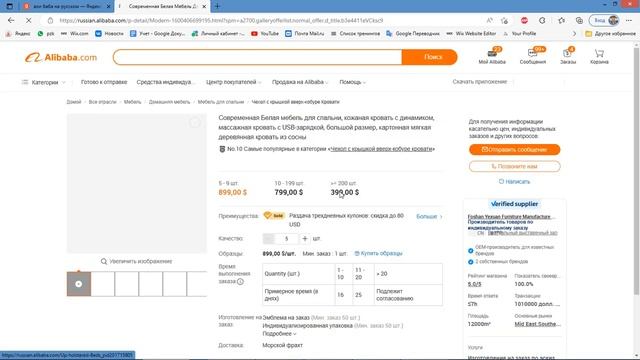640x360 pixels.
Task: Open the Мой Alibaba account icon
Action: coord(492,56)
